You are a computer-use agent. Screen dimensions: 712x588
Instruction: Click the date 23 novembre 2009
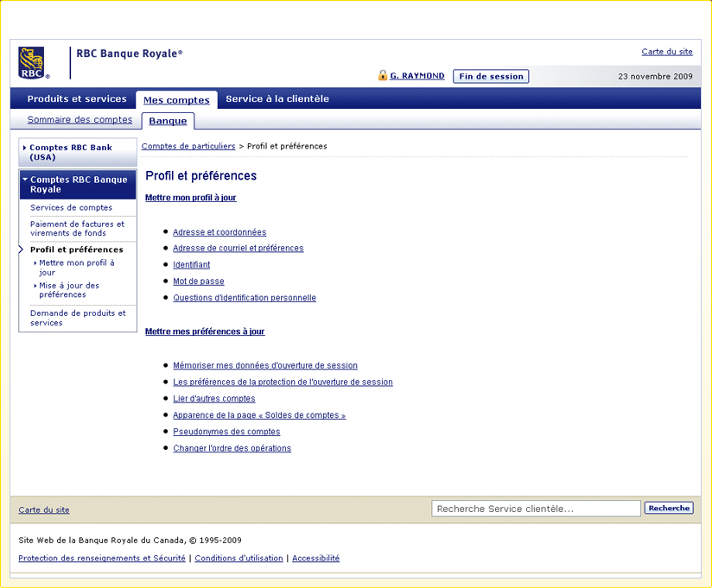[655, 76]
